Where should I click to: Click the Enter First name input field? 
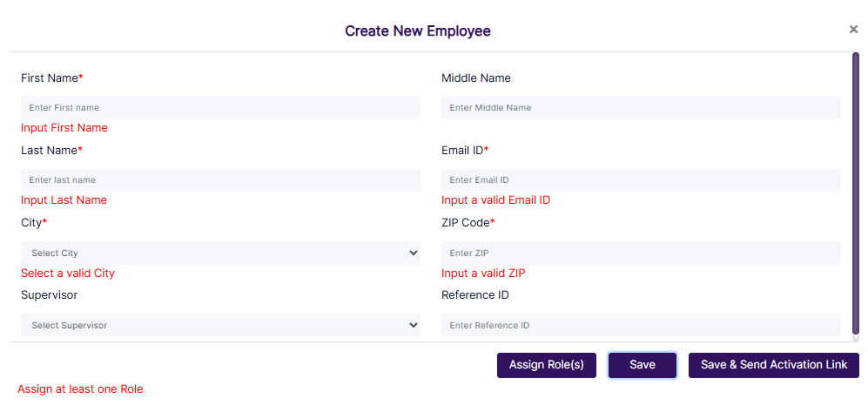click(220, 108)
